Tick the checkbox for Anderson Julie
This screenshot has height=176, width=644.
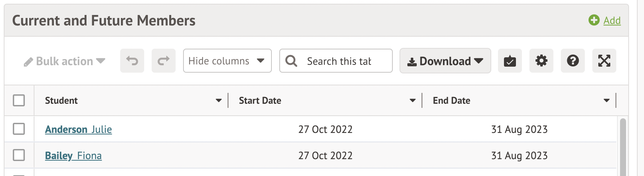[19, 129]
